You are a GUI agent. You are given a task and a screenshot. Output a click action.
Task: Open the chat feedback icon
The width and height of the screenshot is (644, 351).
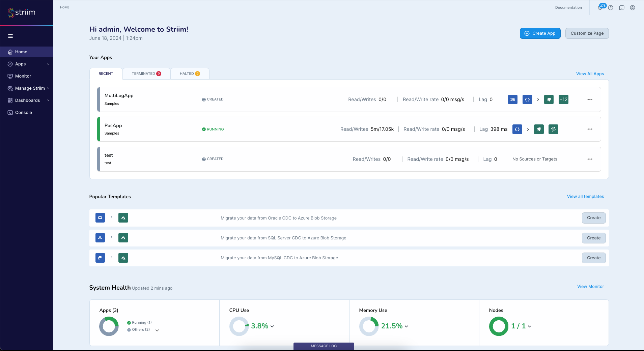click(x=622, y=8)
